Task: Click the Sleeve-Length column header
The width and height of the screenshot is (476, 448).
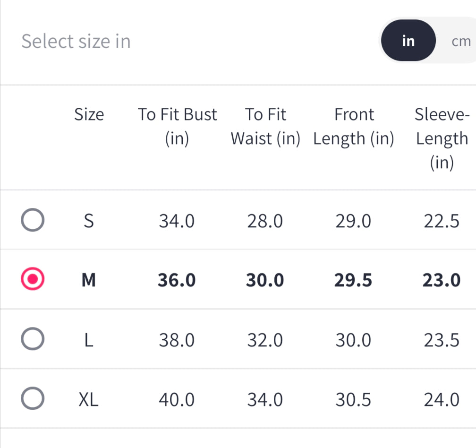Action: pyautogui.click(x=442, y=138)
